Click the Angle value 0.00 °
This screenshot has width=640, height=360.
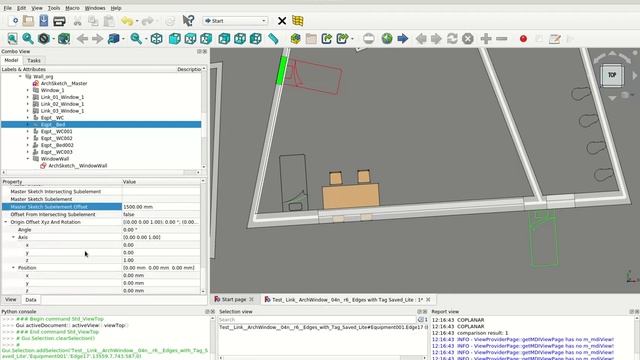point(161,230)
